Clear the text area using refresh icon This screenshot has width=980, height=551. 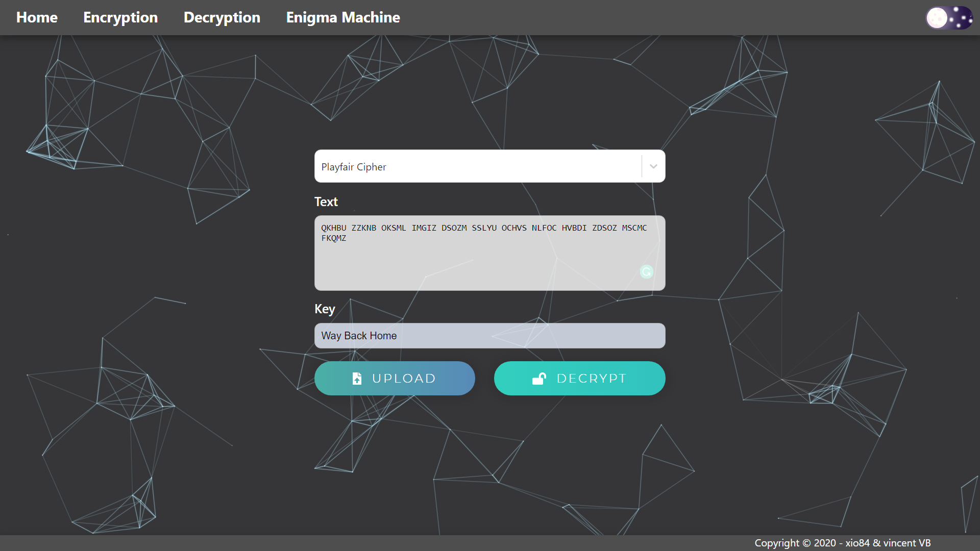click(x=646, y=272)
